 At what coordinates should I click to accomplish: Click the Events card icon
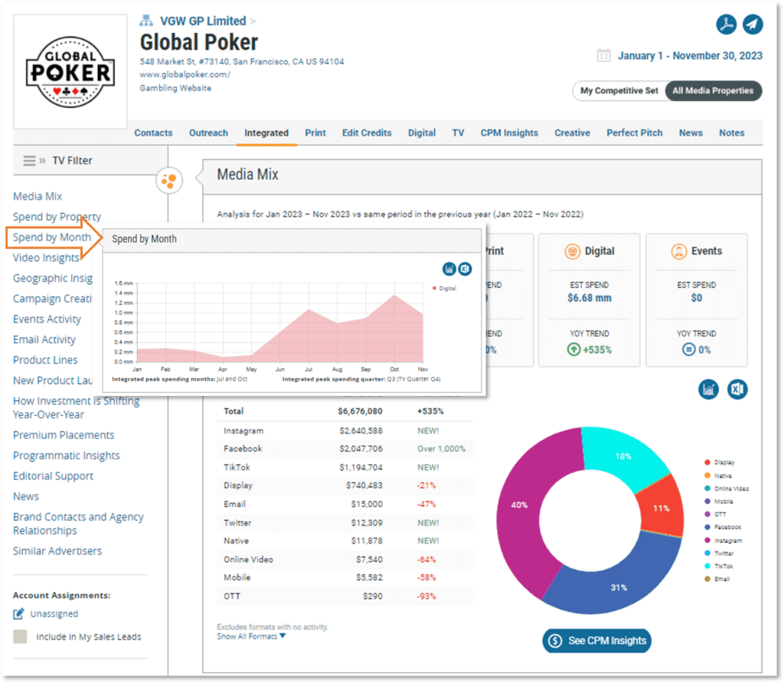tap(679, 251)
